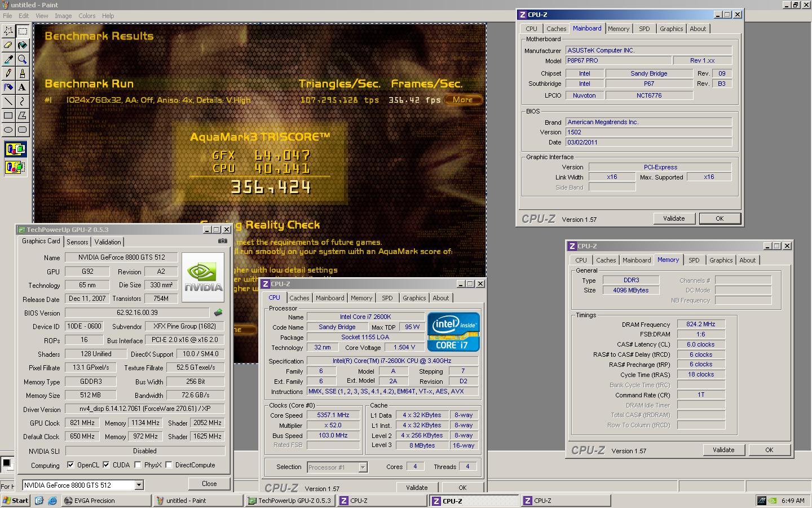Viewport: 812px width, 508px height.
Task: Click the More button in AquaMark results
Action: pos(463,100)
